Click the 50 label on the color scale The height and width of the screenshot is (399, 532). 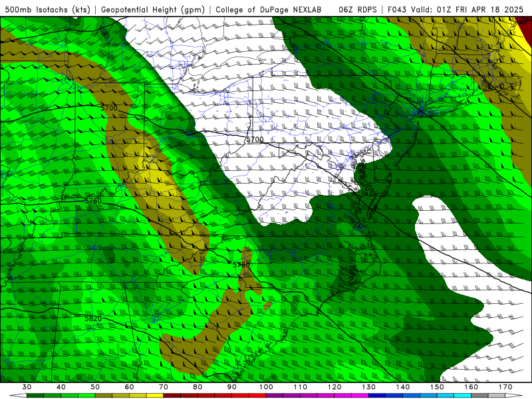pos(95,387)
